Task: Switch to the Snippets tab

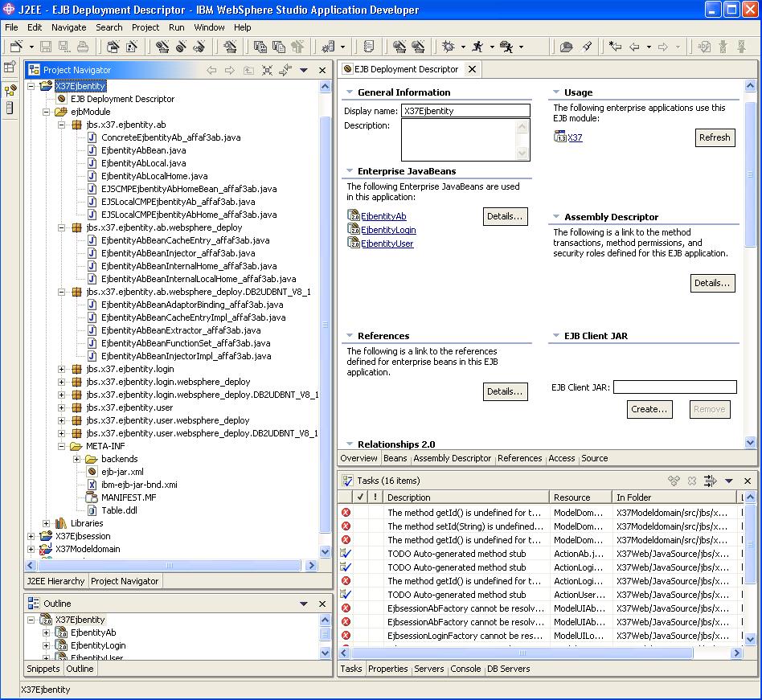Action: pyautogui.click(x=43, y=669)
